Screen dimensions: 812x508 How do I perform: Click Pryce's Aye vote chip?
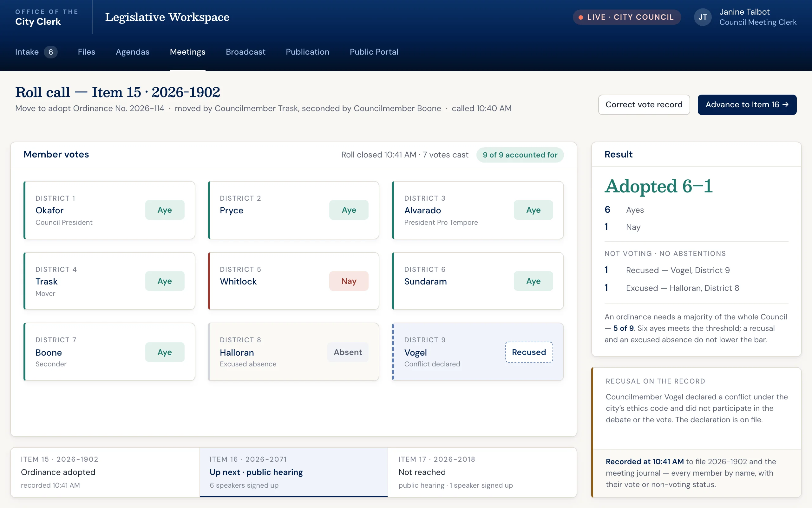[x=349, y=210]
